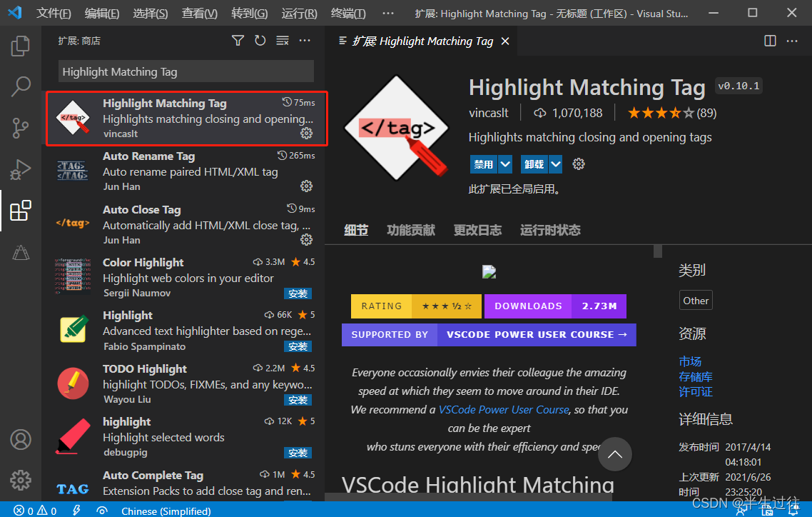This screenshot has height=517, width=812.
Task: Click the lightning icon in status bar
Action: (76, 511)
